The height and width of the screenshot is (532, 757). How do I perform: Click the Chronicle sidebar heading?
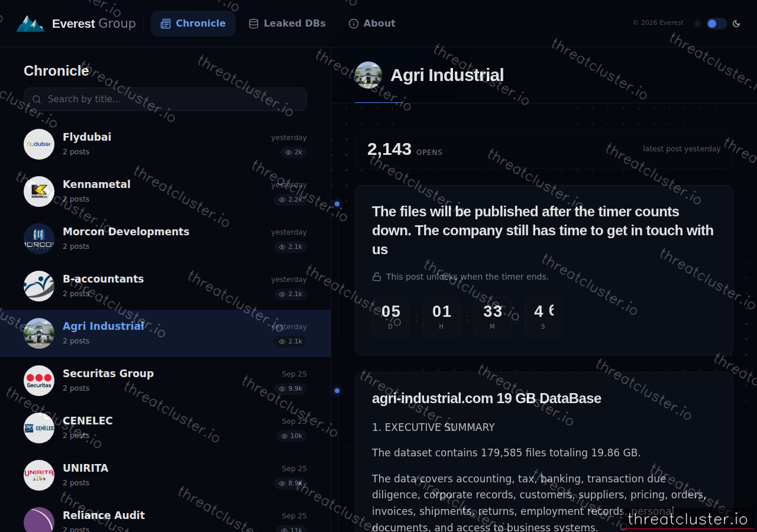[x=56, y=71]
